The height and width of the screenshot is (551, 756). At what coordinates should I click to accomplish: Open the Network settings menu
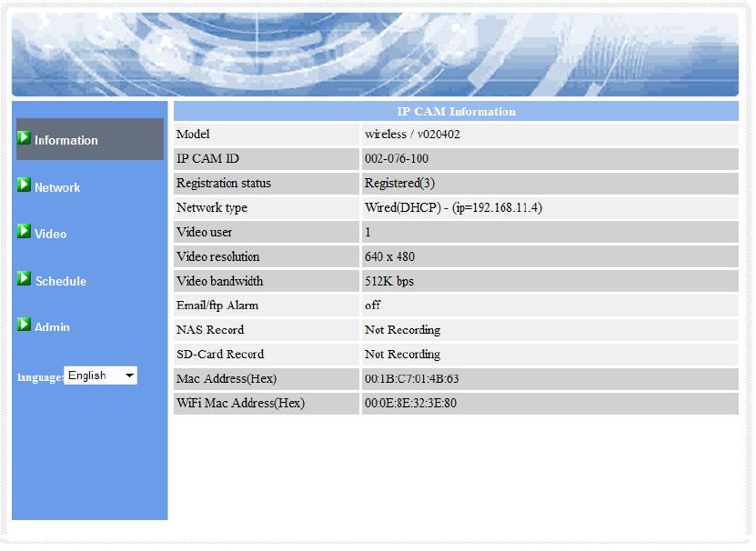(x=57, y=187)
